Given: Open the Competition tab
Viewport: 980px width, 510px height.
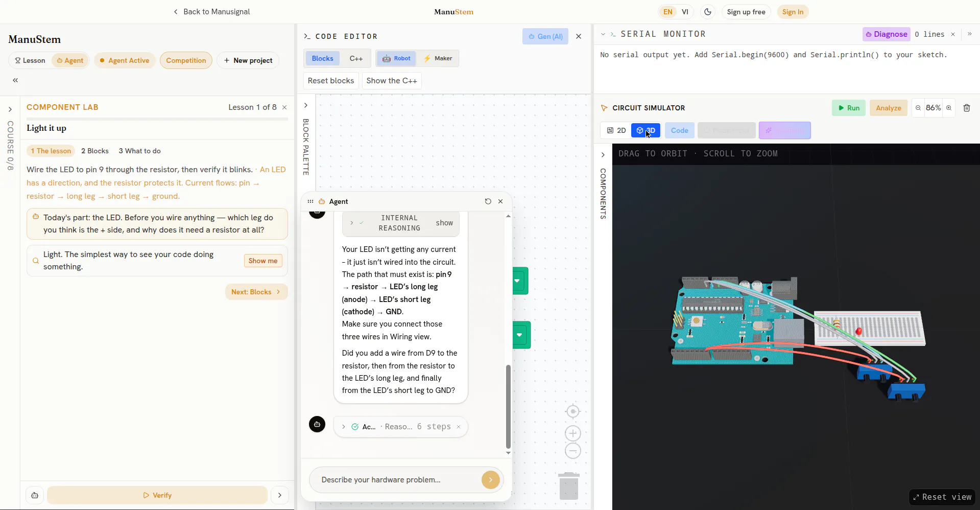Looking at the screenshot, I should click(x=186, y=60).
